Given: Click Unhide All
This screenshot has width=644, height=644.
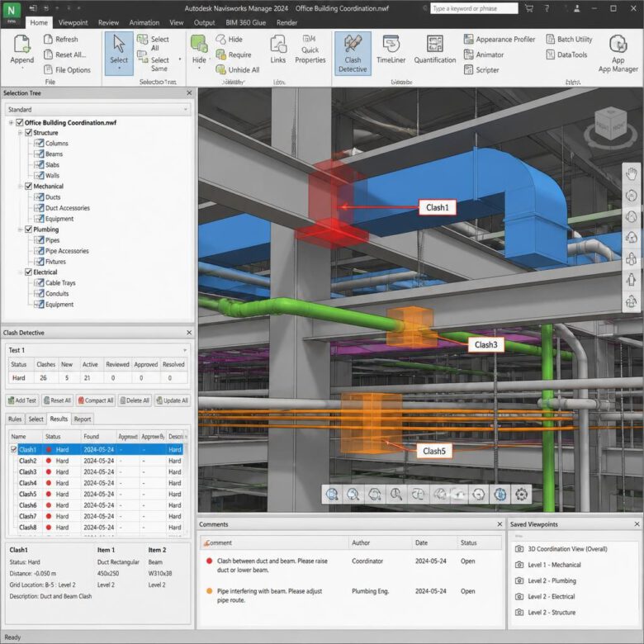Looking at the screenshot, I should click(238, 70).
